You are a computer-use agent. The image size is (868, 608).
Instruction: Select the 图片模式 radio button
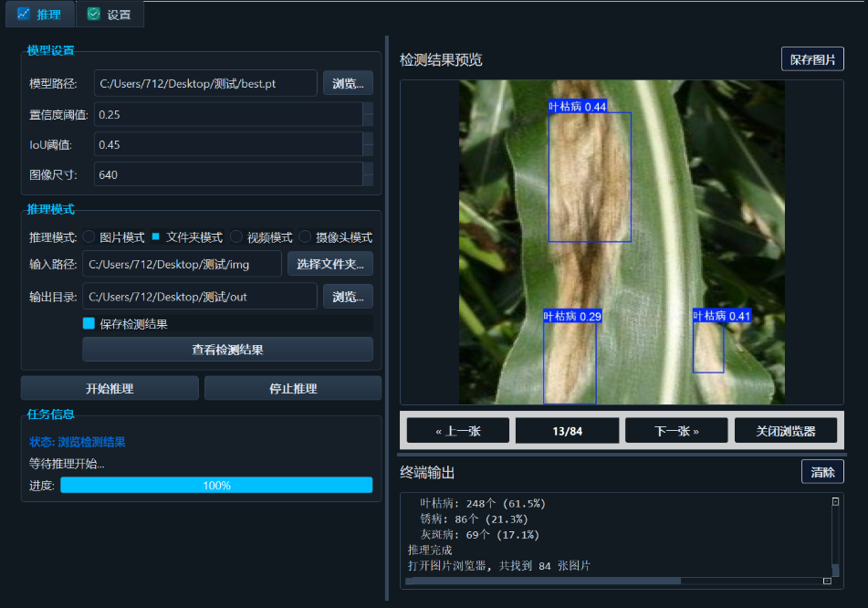pos(89,237)
